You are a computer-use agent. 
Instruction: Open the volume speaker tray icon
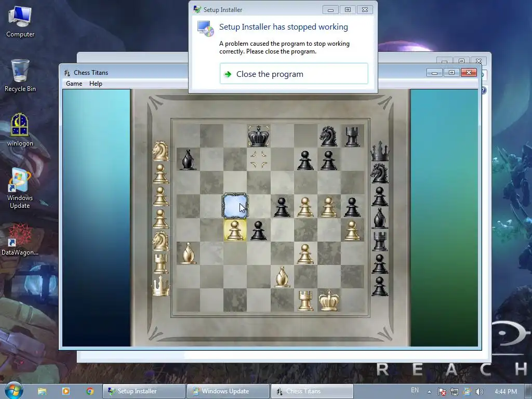[x=479, y=392]
